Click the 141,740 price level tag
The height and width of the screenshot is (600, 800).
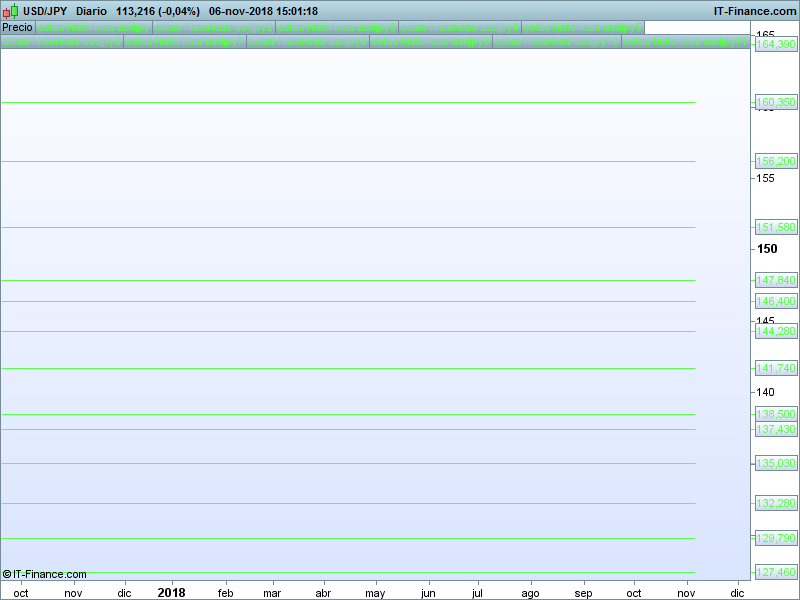point(776,368)
